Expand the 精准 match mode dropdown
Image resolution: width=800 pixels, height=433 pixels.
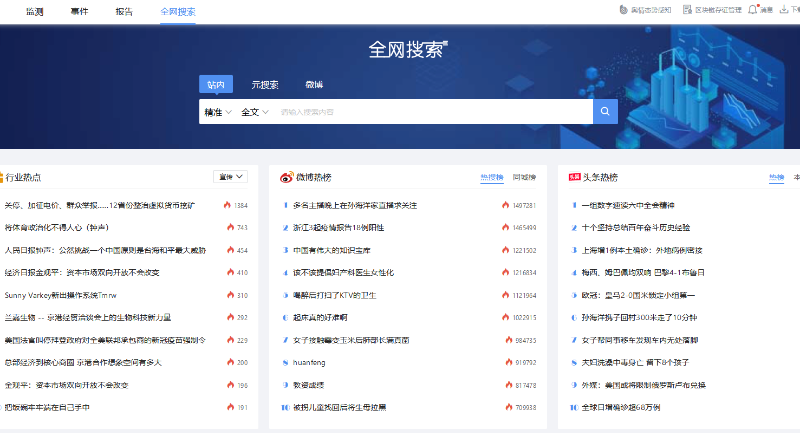coord(218,112)
